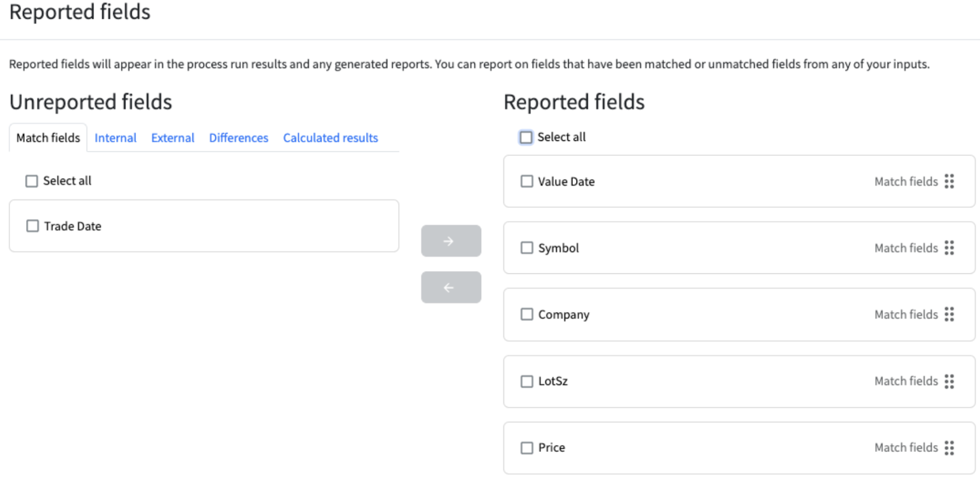Switch to the Differences tab
This screenshot has width=980, height=481.
238,138
